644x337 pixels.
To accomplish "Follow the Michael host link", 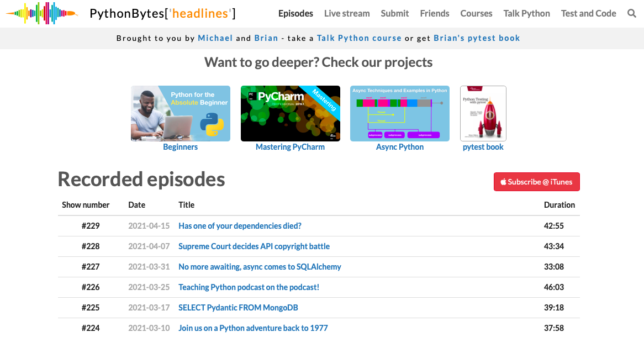I will 215,38.
